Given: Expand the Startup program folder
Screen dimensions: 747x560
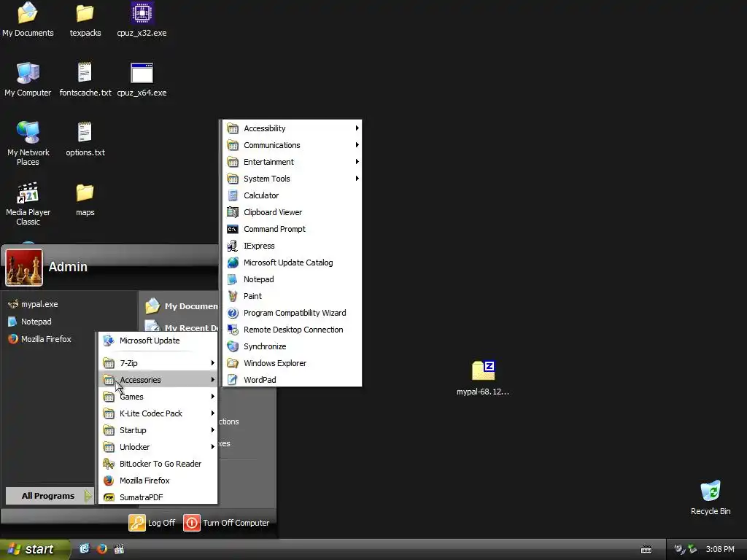Looking at the screenshot, I should coord(158,430).
